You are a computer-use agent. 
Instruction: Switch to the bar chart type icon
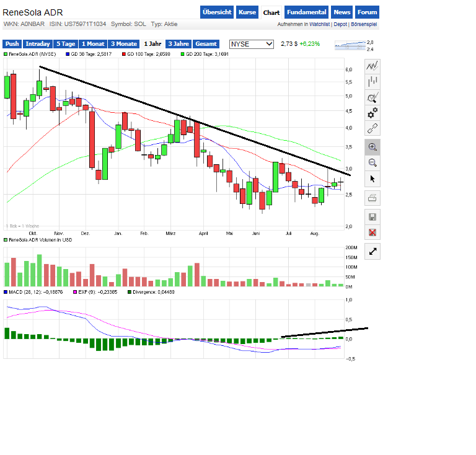(372, 82)
